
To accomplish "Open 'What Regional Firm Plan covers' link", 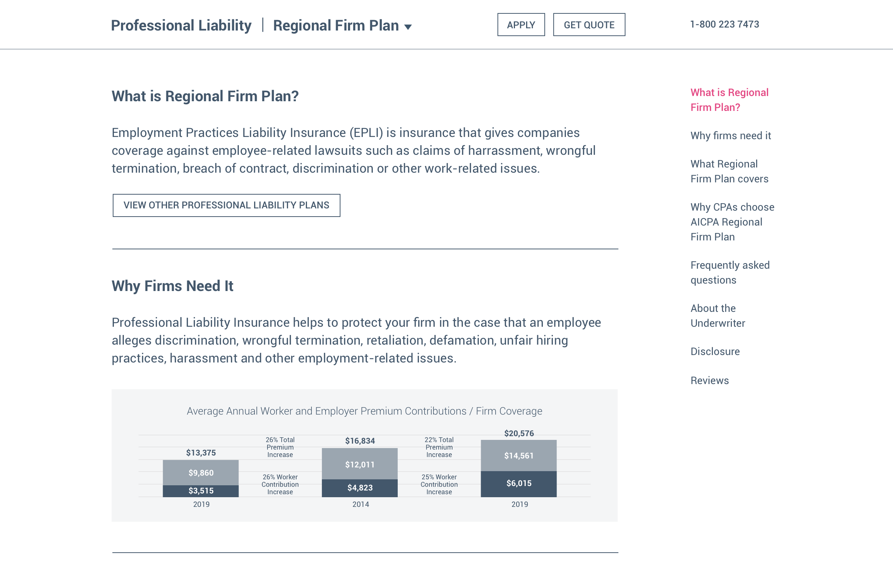I will point(729,171).
